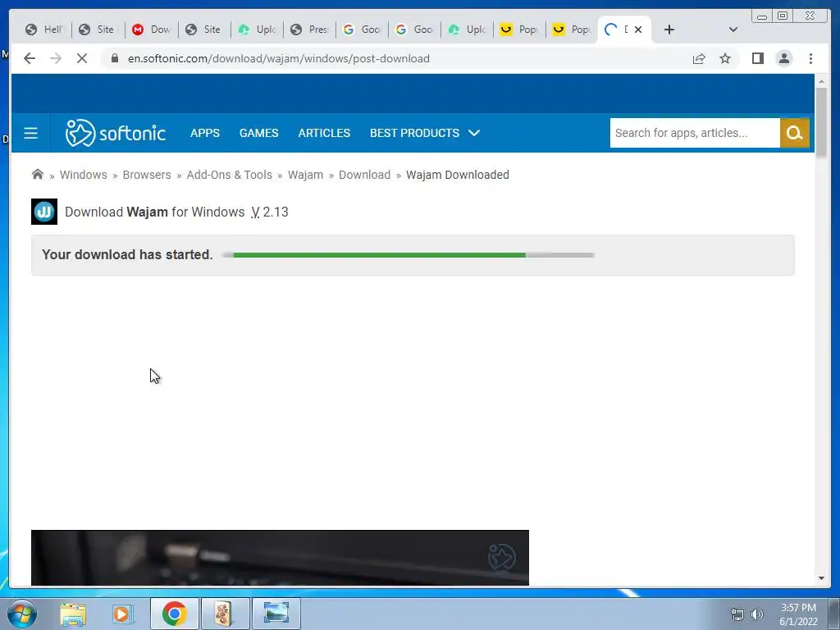Click the address bar URL
Viewport: 840px width, 630px height.
pos(279,58)
